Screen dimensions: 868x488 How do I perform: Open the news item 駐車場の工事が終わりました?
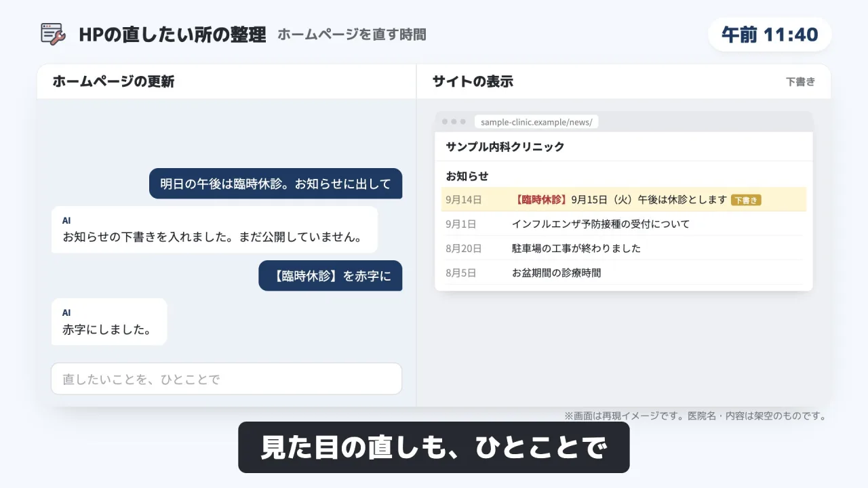coord(576,248)
